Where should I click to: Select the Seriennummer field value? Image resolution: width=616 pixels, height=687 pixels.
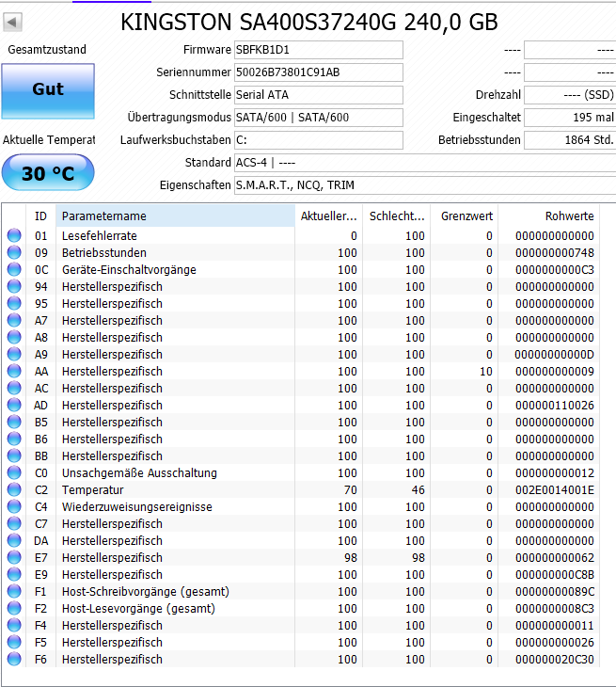pos(319,72)
